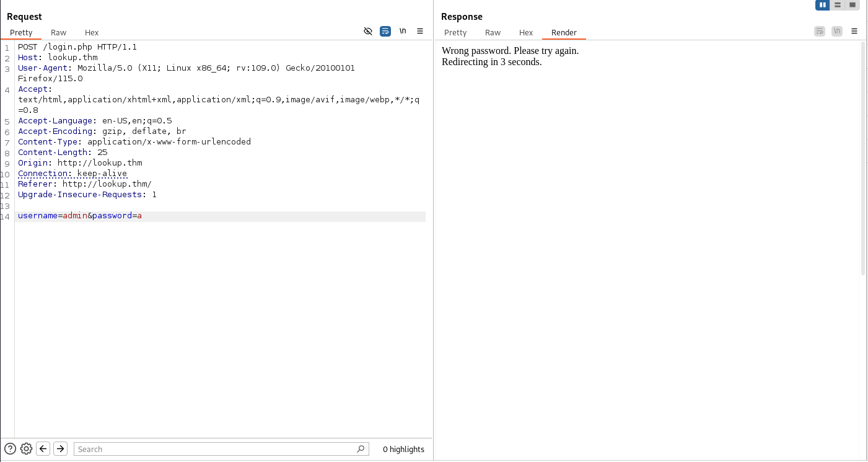Open search settings gear icon
The width and height of the screenshot is (868, 462).
26,449
